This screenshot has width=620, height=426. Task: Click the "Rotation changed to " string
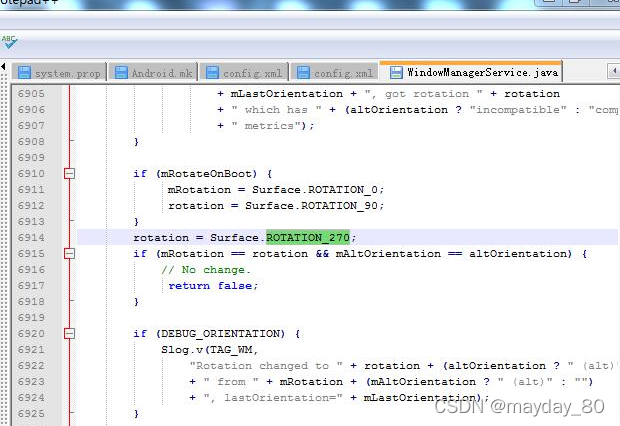click(266, 365)
